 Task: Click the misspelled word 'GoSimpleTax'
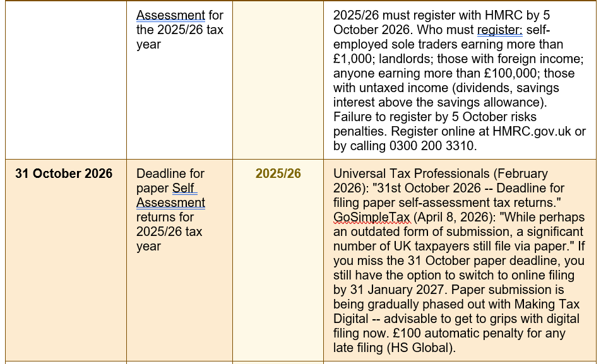372,217
